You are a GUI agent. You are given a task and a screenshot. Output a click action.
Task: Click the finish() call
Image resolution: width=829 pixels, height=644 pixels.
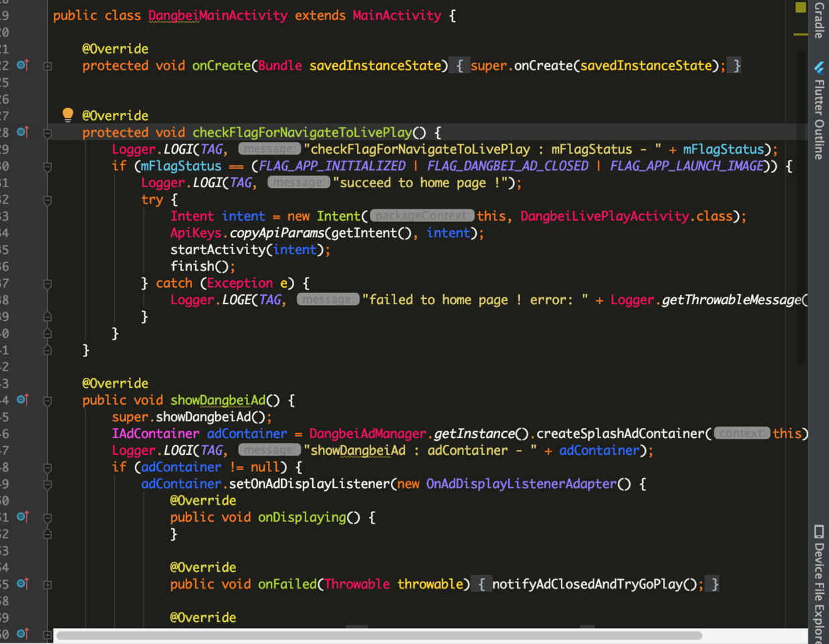pyautogui.click(x=199, y=266)
